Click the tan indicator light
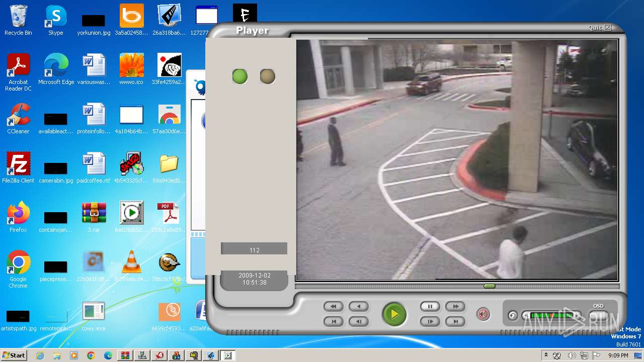 point(268,76)
